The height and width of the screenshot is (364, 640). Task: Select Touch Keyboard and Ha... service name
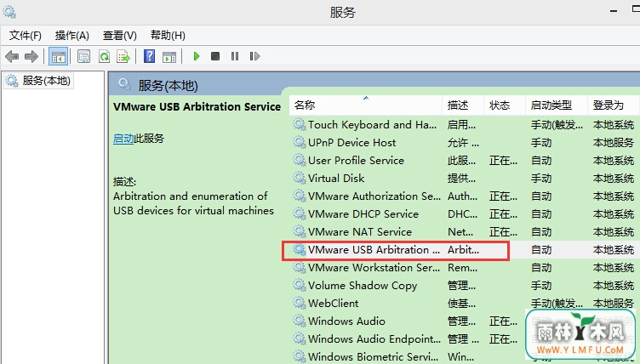[x=372, y=124]
